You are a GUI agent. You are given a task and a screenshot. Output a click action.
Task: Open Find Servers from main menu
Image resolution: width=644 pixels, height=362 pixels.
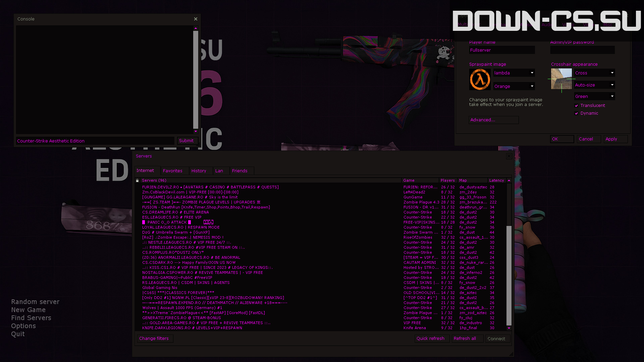pos(31,318)
